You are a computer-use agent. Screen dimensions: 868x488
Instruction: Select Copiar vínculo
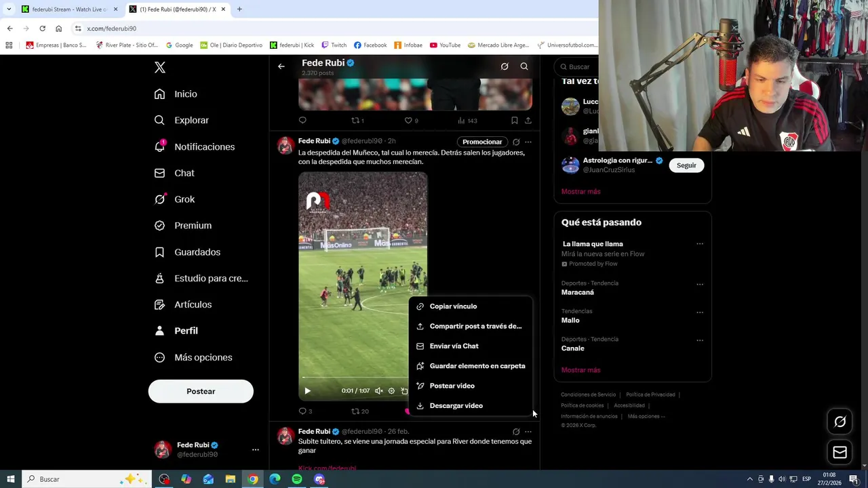[x=471, y=306]
